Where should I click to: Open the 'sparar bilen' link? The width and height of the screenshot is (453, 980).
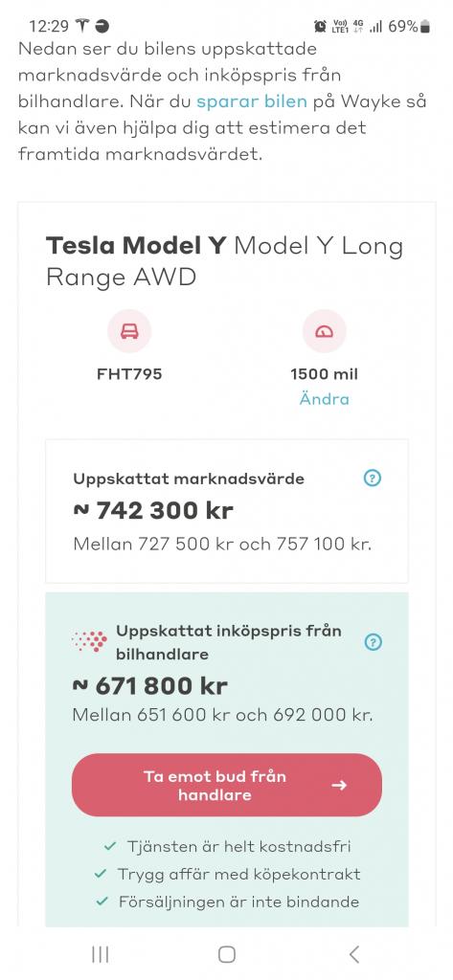pos(252,101)
